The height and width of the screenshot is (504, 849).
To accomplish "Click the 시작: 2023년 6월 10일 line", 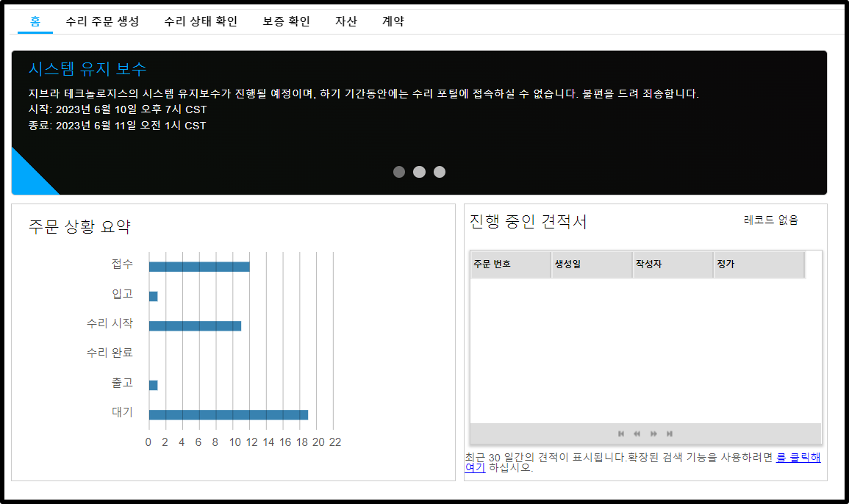I will pos(118,109).
